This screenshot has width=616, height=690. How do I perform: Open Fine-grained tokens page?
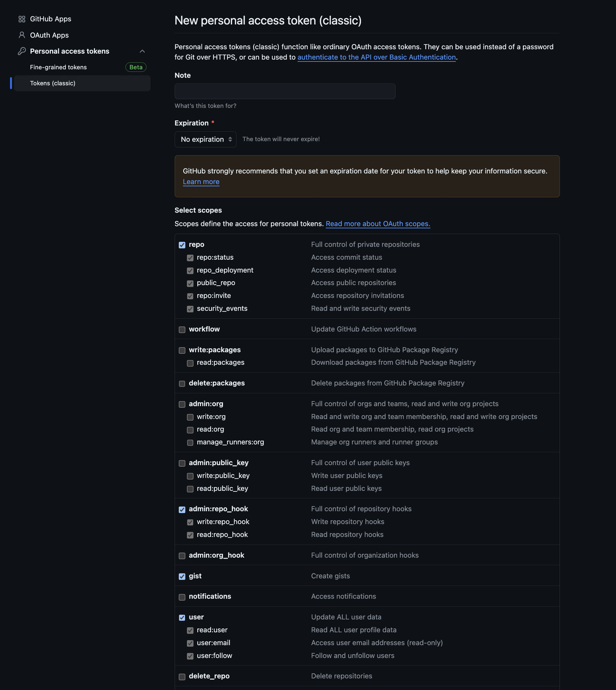(58, 67)
